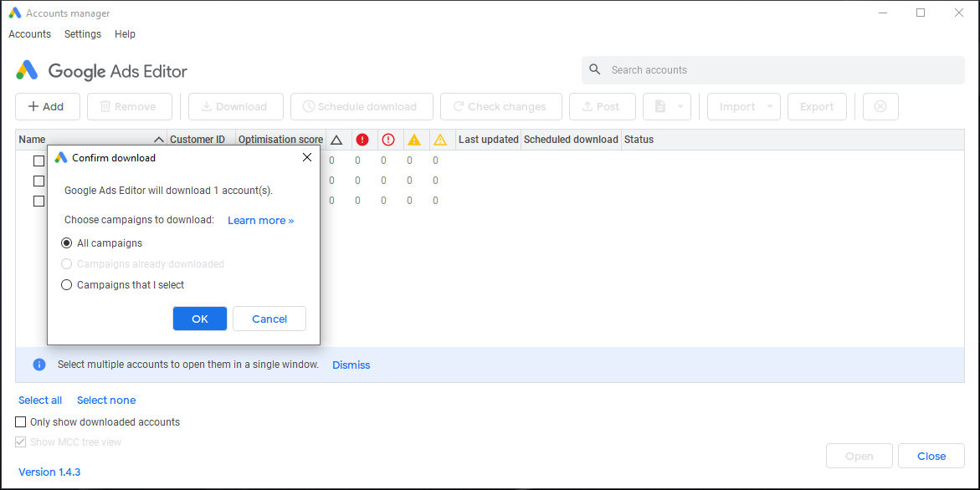Click the Post upload icon
The width and height of the screenshot is (980, 490).
[x=587, y=106]
